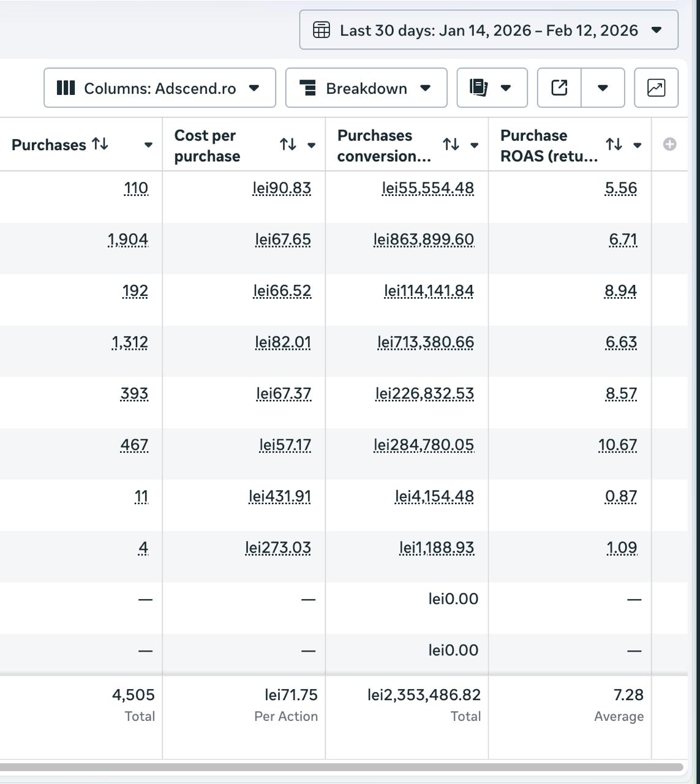Click cost per purchase lei57.17
Viewport: 700px width, 784px height.
click(285, 445)
